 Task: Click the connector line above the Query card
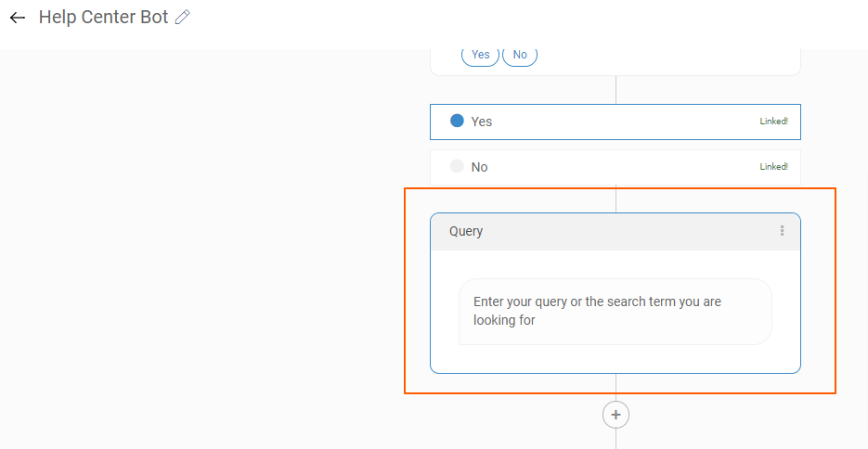pos(615,199)
